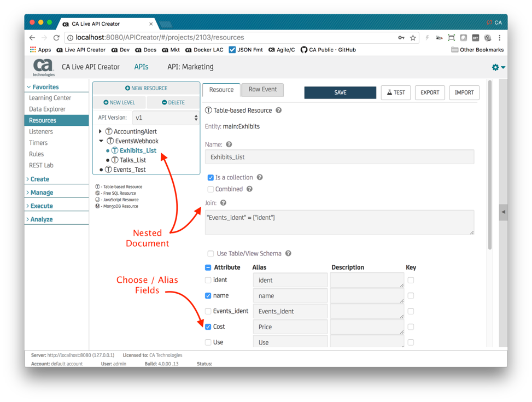Viewport: 532px width, 402px height.
Task: Open the Docker LAC bookmark
Action: (204, 50)
